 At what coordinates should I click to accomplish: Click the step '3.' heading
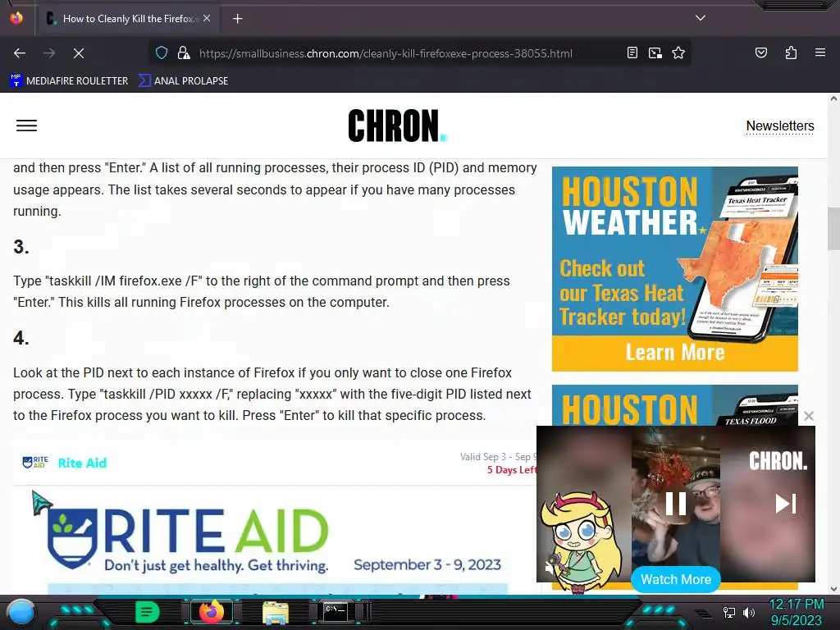coord(21,247)
